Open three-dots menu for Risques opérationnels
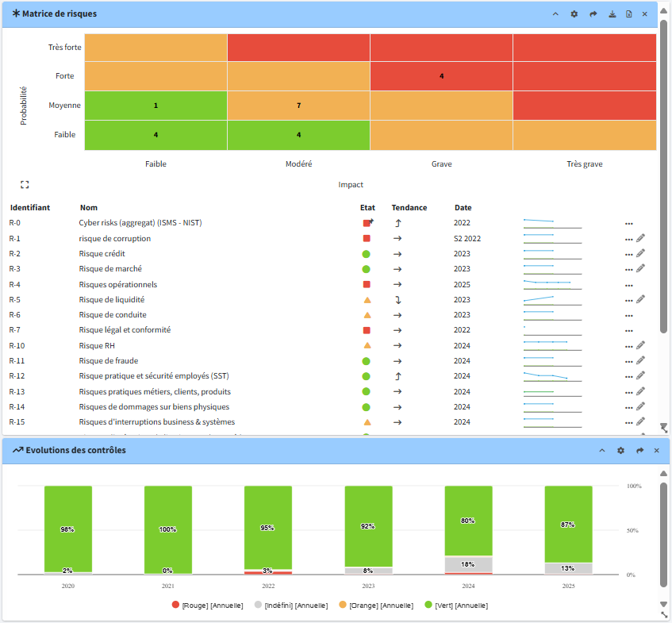 629,285
